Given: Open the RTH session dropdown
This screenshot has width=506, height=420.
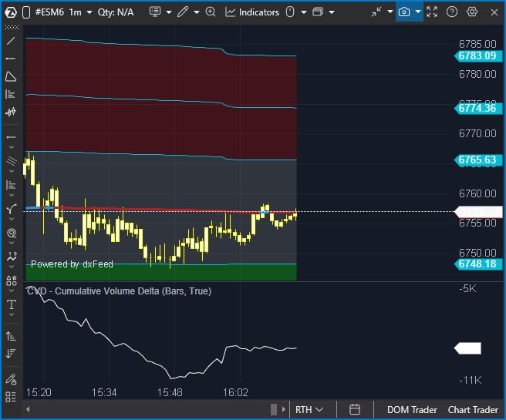Looking at the screenshot, I should 309,410.
